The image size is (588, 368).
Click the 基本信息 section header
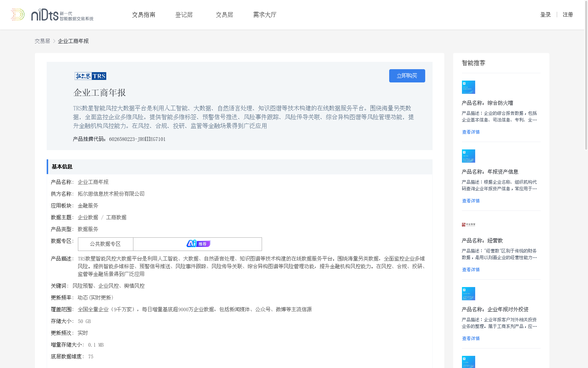tap(240, 167)
